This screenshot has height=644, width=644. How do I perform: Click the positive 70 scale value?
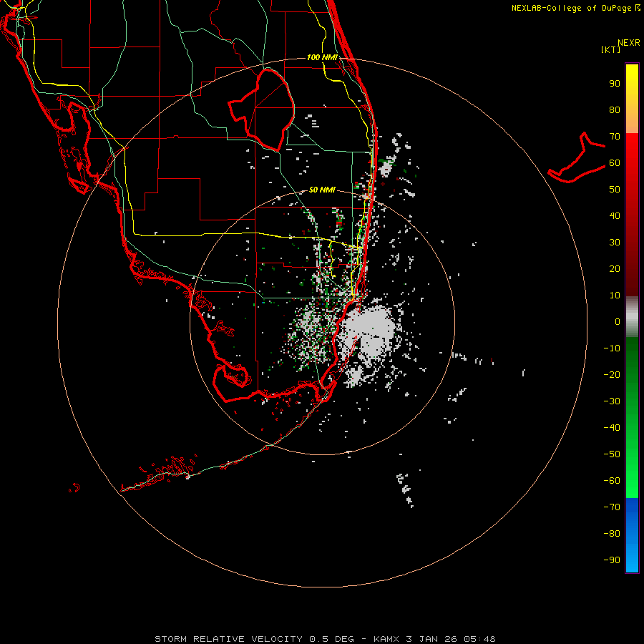pos(615,137)
